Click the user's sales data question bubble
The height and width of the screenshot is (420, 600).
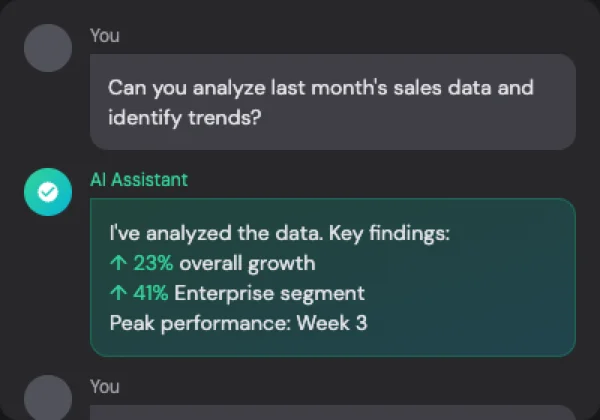pyautogui.click(x=332, y=102)
